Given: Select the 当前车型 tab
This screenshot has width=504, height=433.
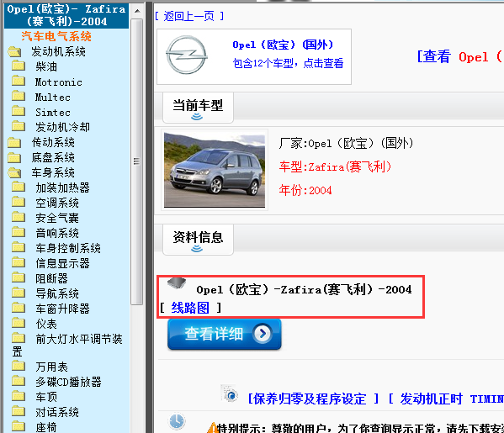Looking at the screenshot, I should (198, 108).
